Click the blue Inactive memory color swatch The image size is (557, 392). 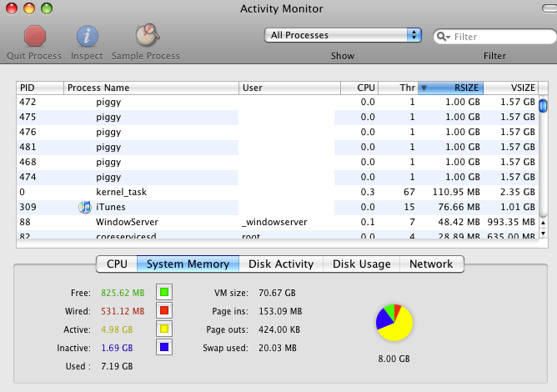(164, 347)
